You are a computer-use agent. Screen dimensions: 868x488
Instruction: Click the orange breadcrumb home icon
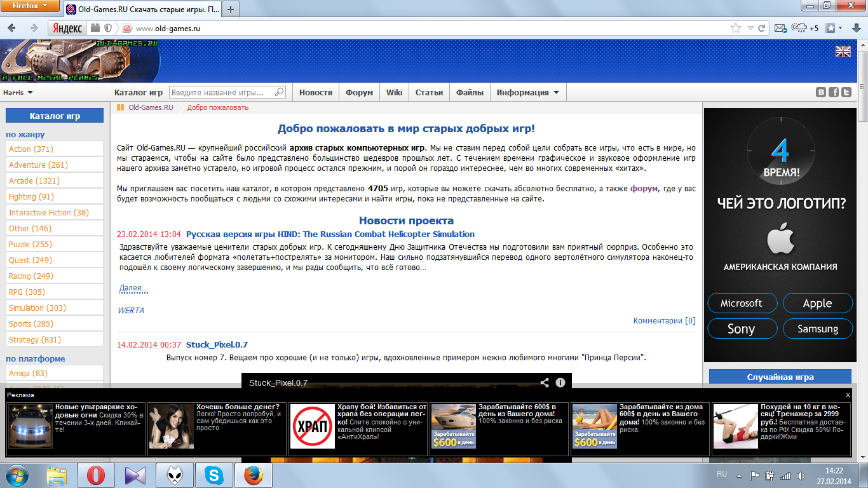click(x=120, y=107)
